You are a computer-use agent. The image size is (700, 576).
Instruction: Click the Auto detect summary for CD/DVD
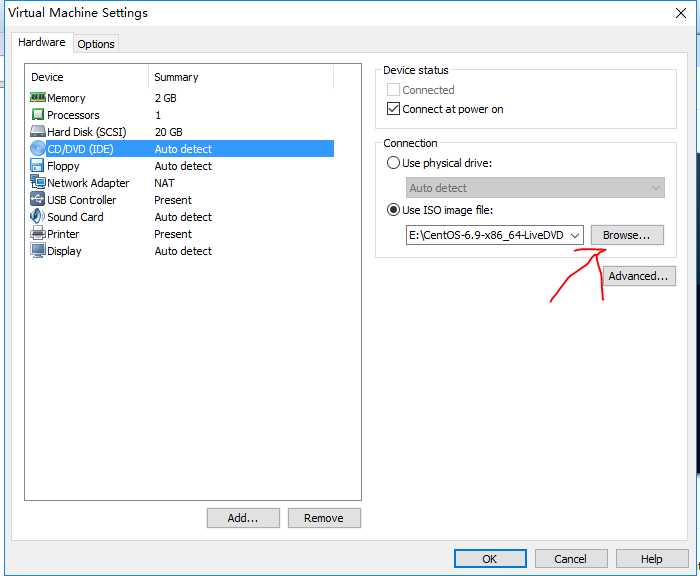183,149
